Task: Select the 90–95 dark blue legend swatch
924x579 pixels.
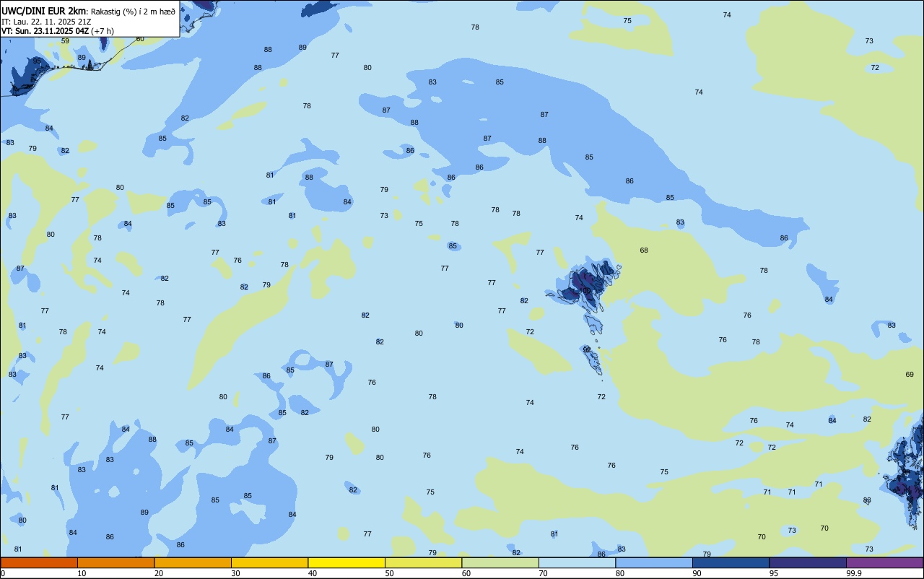Action: [731, 562]
